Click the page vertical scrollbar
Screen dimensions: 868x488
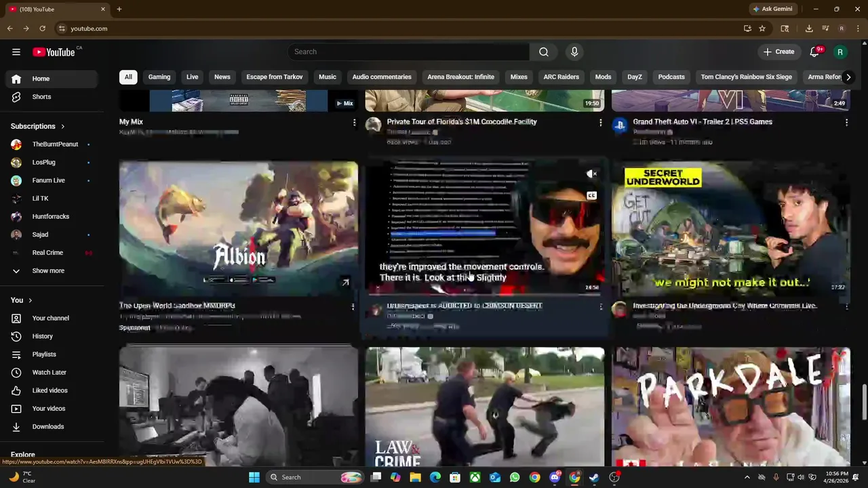coord(864,403)
